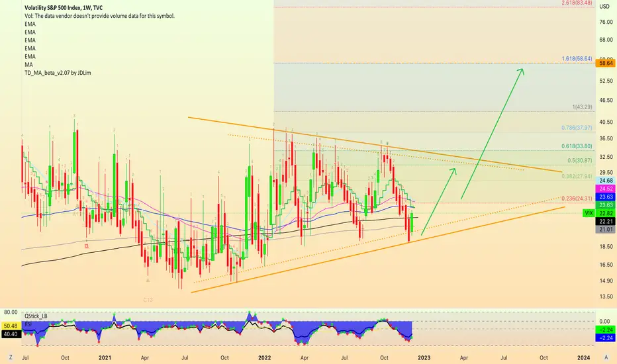The height and width of the screenshot is (364, 617).
Task: Click the 52.50 price axis label
Action: pos(606,81)
